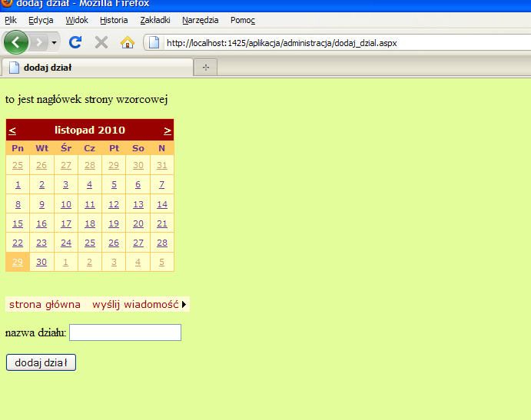Open the Widok menu

[x=77, y=20]
